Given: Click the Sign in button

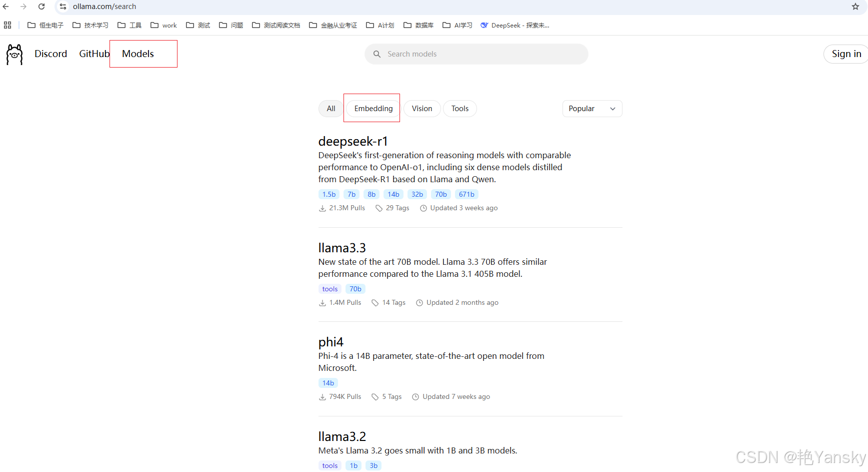Looking at the screenshot, I should (x=846, y=54).
